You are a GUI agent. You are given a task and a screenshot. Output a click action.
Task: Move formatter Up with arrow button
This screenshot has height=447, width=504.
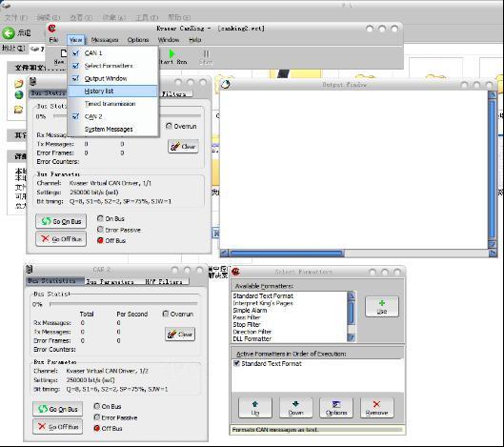[255, 408]
